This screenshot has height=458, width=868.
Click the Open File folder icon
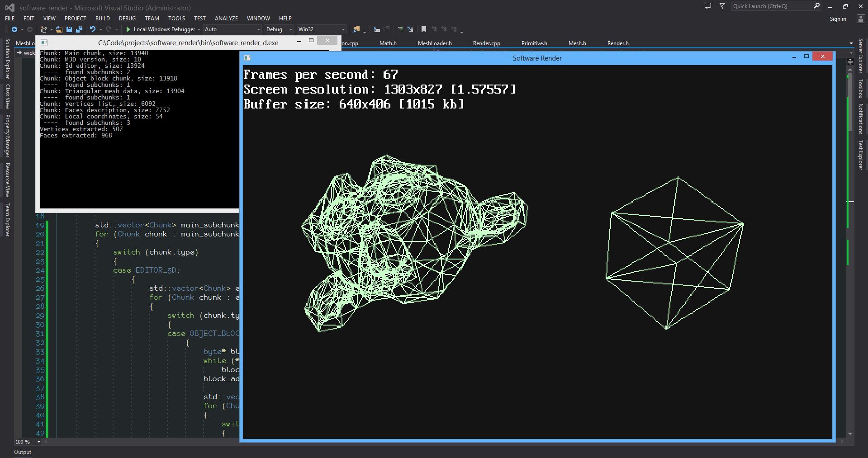coord(59,29)
